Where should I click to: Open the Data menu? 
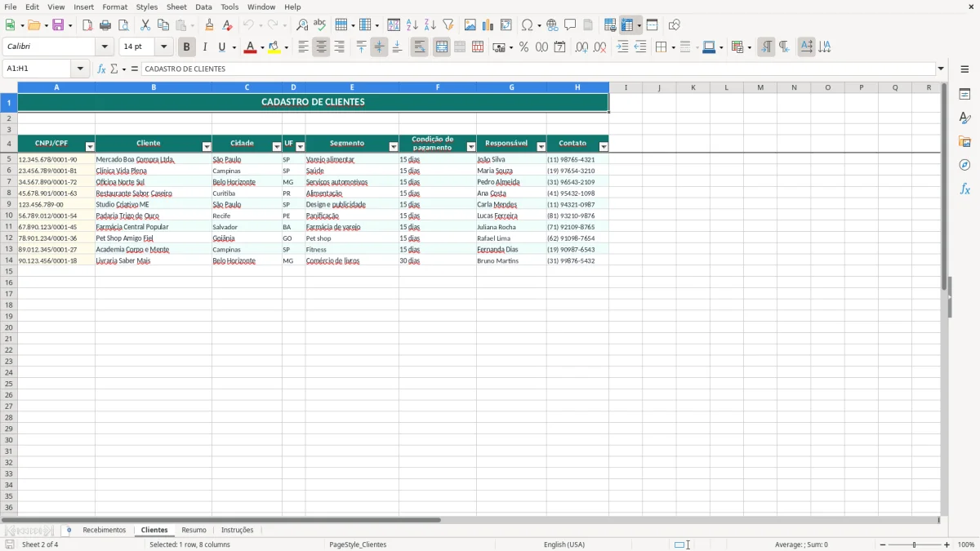pos(203,7)
